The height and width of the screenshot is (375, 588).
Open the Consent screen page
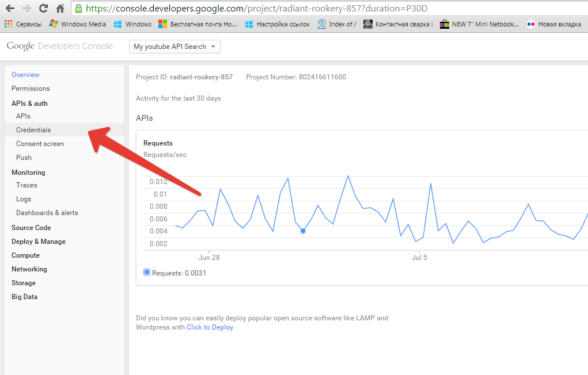point(40,144)
